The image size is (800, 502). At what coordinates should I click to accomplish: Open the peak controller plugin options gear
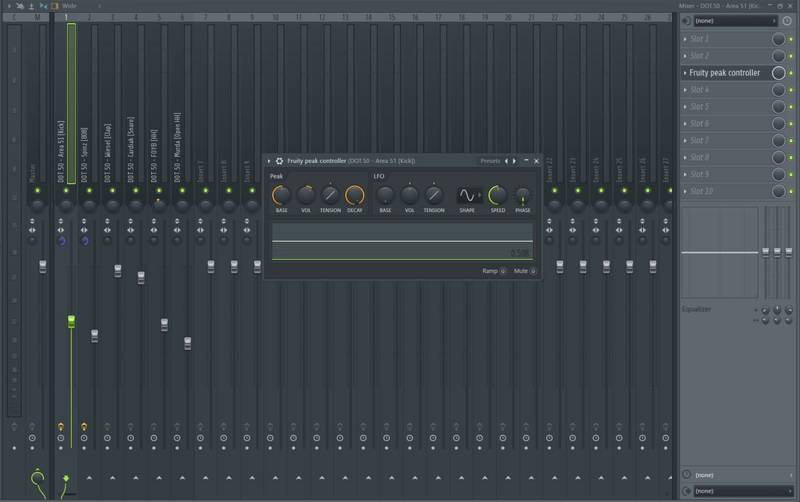tap(279, 160)
